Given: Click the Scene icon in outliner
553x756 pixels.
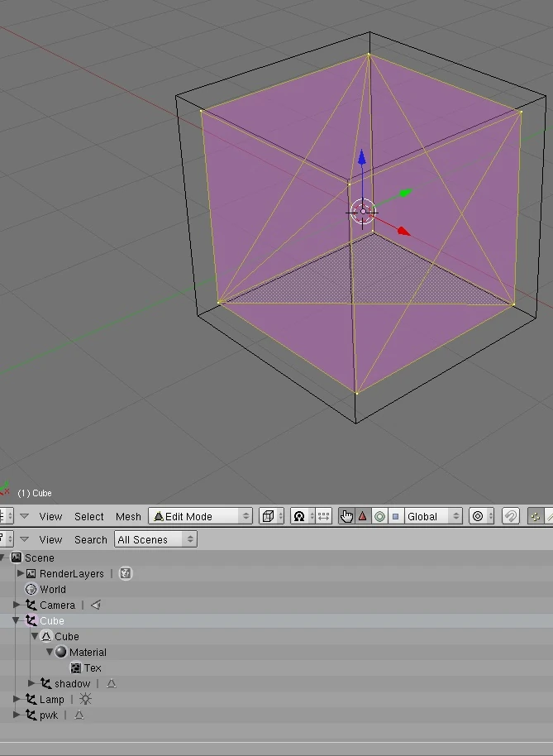Looking at the screenshot, I should (x=16, y=557).
